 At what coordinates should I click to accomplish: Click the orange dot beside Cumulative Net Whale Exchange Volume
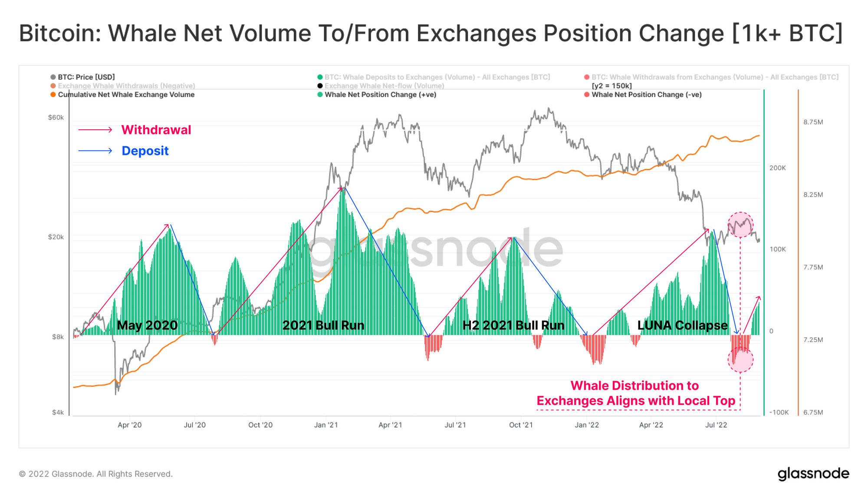tap(53, 95)
